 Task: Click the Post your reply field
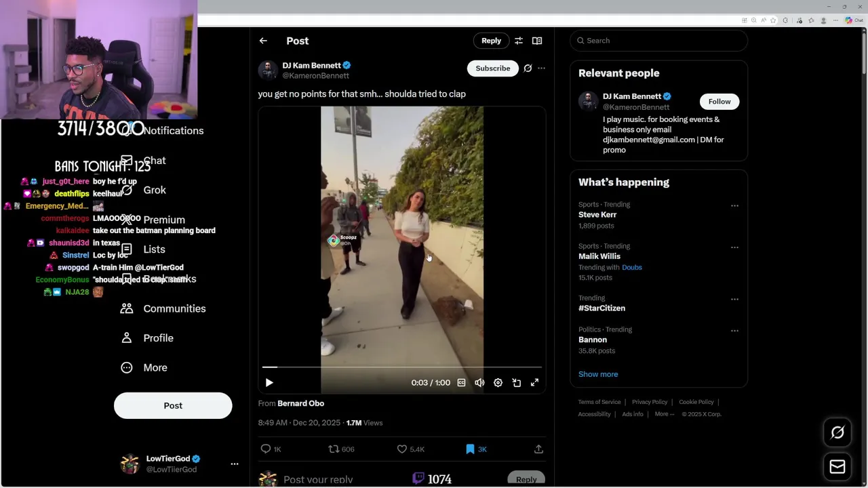(x=318, y=479)
